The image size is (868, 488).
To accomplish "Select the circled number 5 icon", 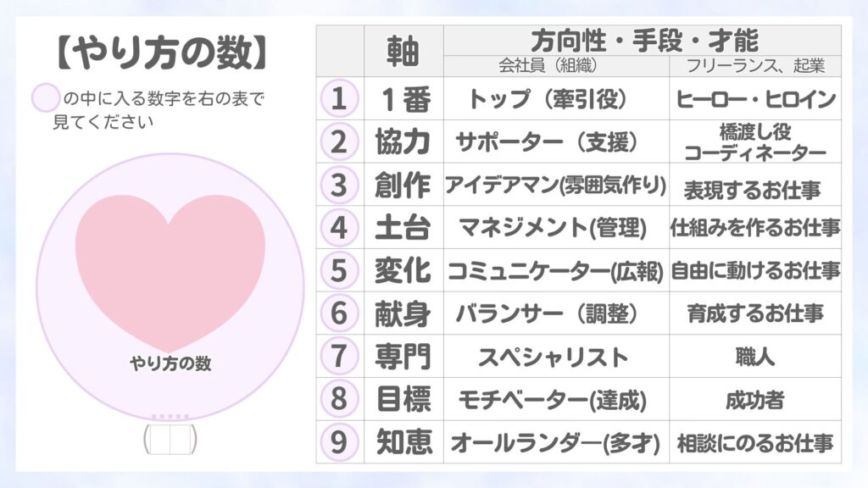I will coord(339,270).
